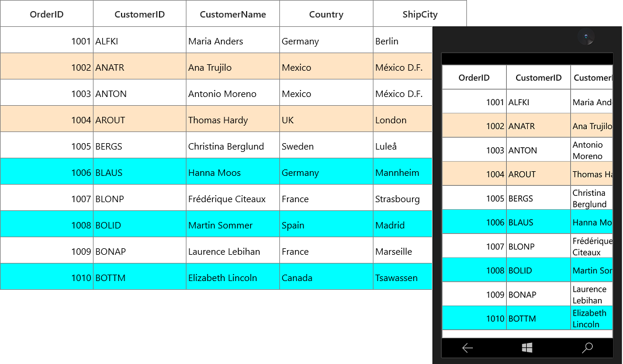The image size is (623, 364).
Task: Tap the Windows start logo on phone
Action: pyautogui.click(x=527, y=348)
